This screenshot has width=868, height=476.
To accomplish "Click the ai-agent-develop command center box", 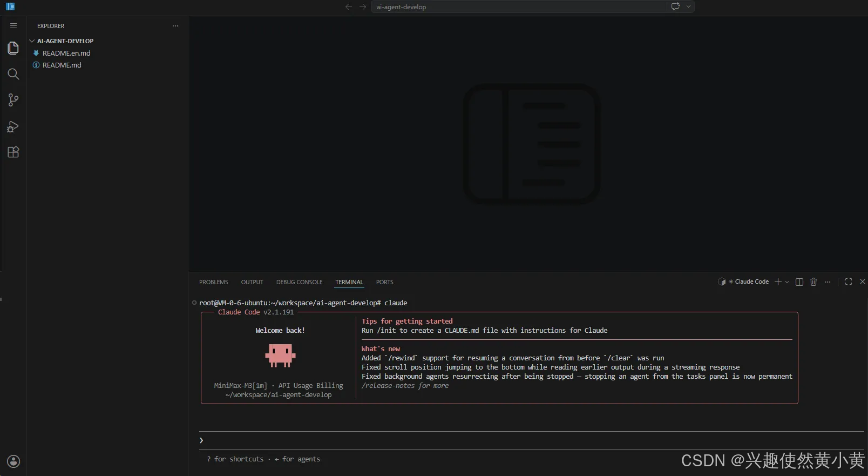I will click(x=519, y=7).
